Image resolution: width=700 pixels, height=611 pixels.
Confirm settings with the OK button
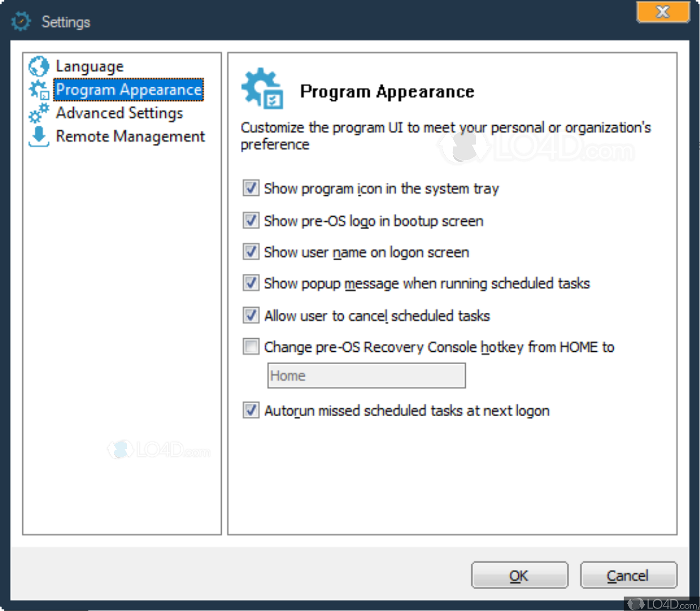click(519, 575)
